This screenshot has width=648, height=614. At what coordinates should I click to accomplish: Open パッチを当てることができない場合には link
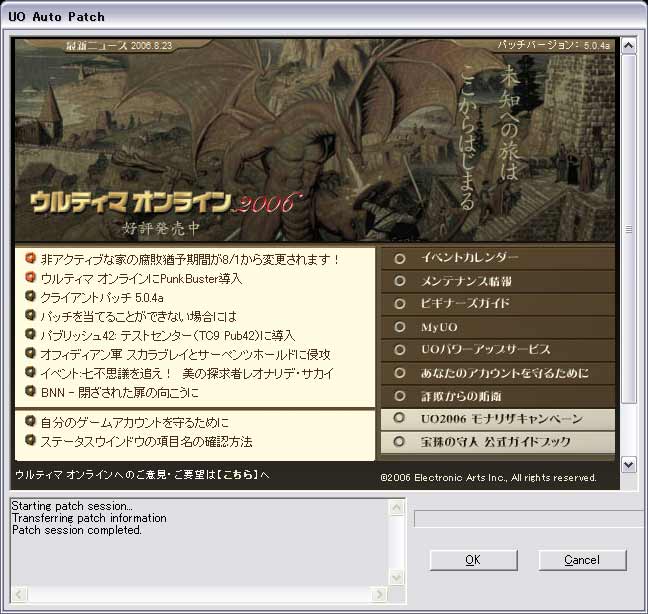pyautogui.click(x=139, y=317)
